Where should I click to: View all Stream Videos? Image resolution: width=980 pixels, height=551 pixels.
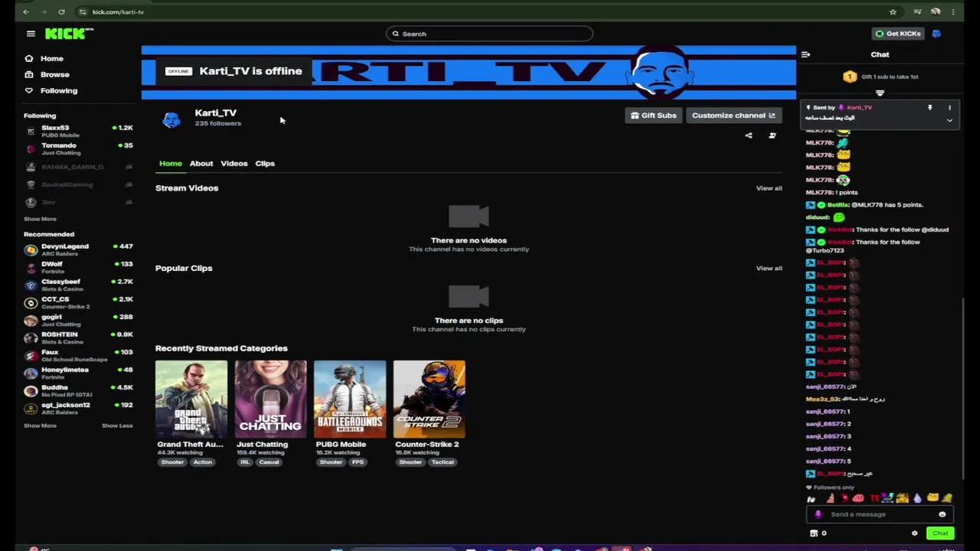click(769, 188)
